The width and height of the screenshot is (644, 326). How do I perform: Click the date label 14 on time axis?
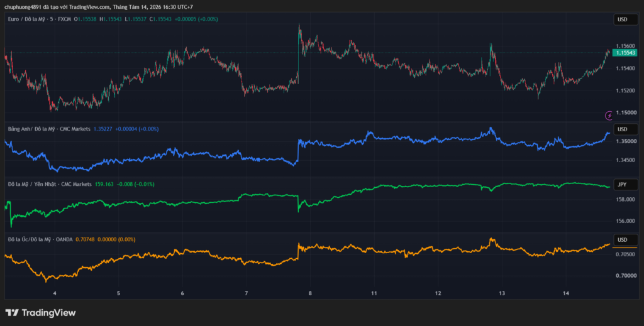pos(566,293)
